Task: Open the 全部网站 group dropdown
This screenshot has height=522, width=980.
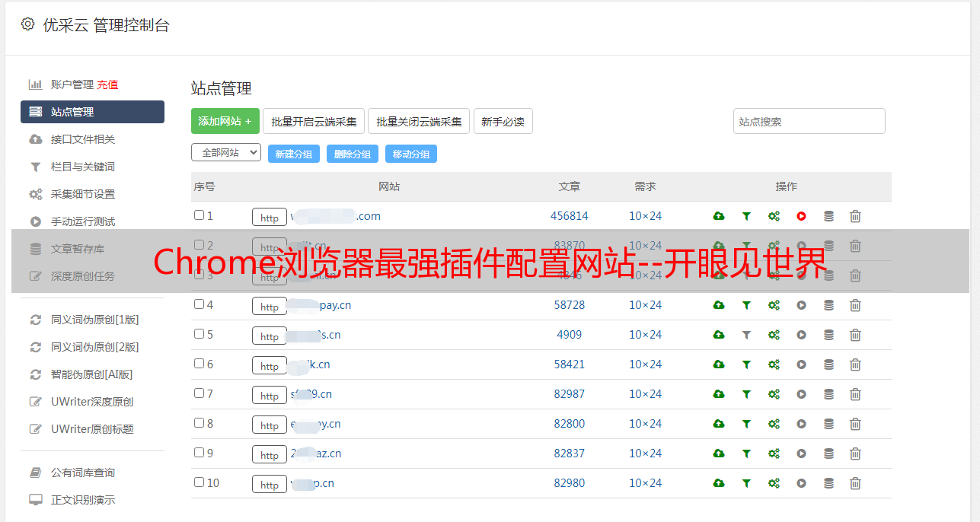Action: 226,153
